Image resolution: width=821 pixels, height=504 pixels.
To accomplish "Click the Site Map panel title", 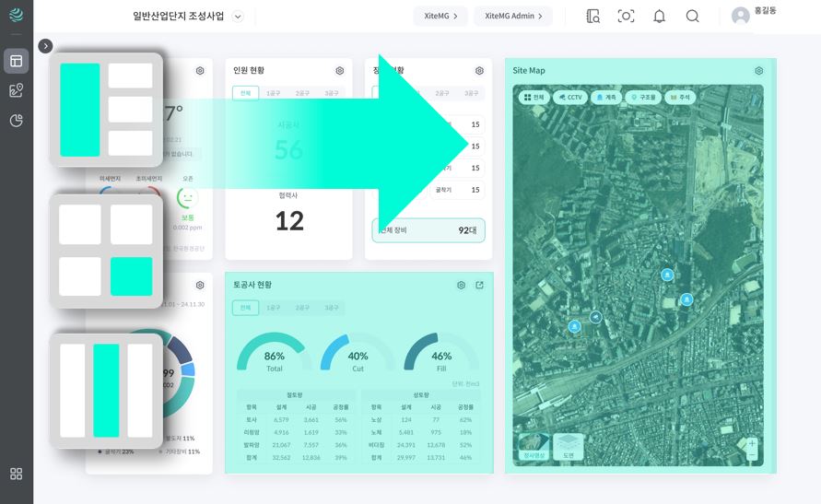I will (529, 71).
